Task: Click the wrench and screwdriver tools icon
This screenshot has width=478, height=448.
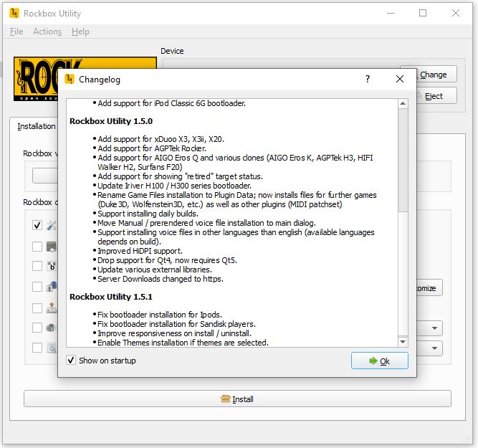Action: click(52, 226)
